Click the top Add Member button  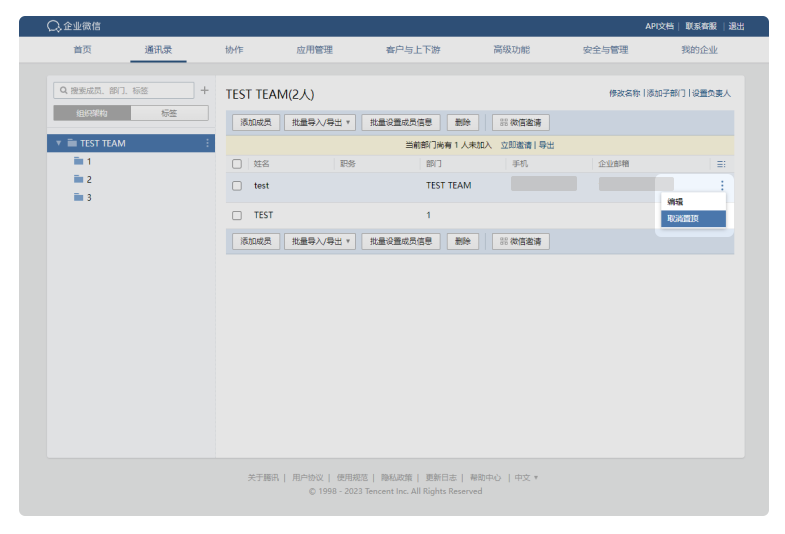[x=256, y=122]
